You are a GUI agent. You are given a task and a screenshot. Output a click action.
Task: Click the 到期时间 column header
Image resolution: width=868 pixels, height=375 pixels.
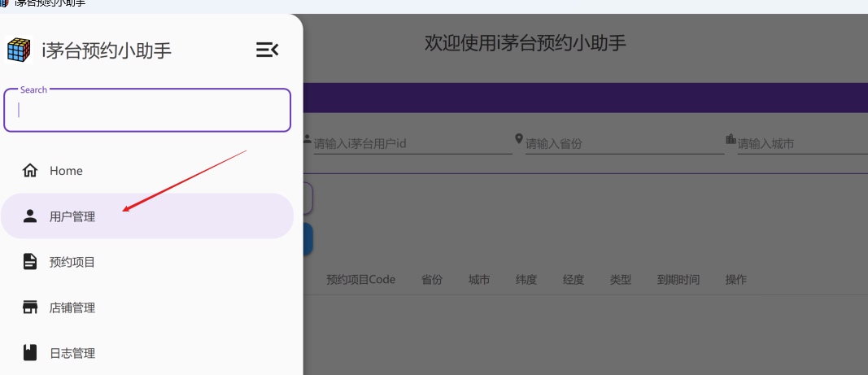[678, 280]
